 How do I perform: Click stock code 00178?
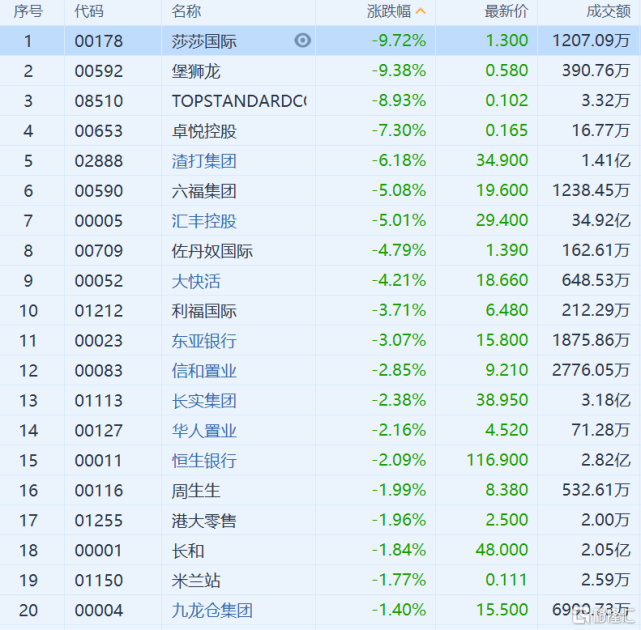99,41
